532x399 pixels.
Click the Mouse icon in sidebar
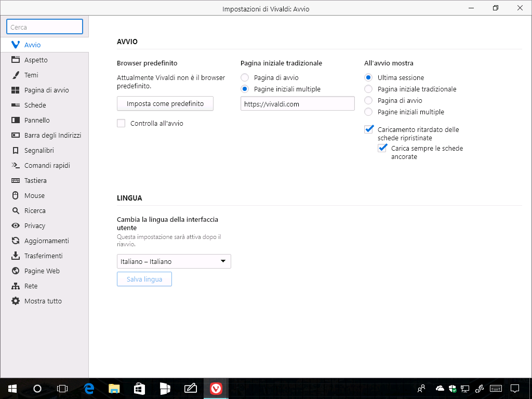[16, 195]
